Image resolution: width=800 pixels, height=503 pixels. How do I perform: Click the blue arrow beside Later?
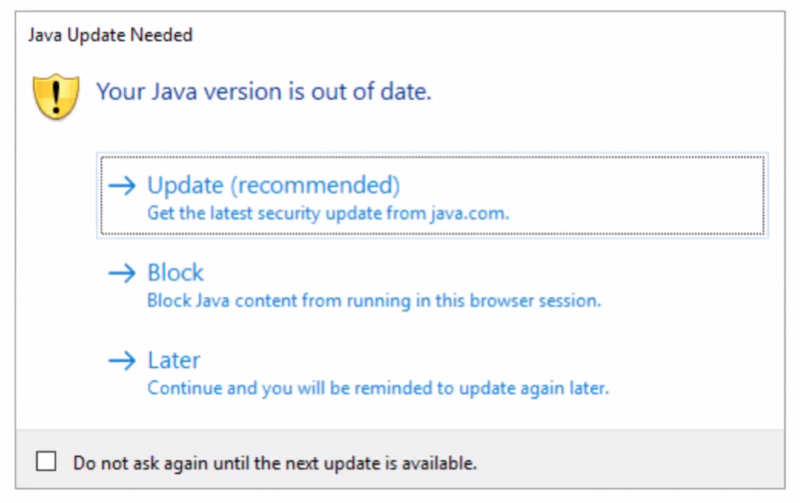click(122, 361)
